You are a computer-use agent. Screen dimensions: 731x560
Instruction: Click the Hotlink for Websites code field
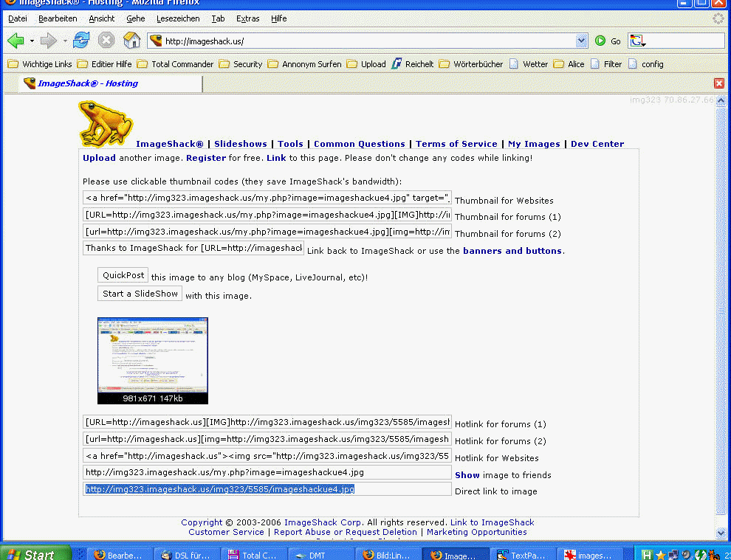(267, 456)
